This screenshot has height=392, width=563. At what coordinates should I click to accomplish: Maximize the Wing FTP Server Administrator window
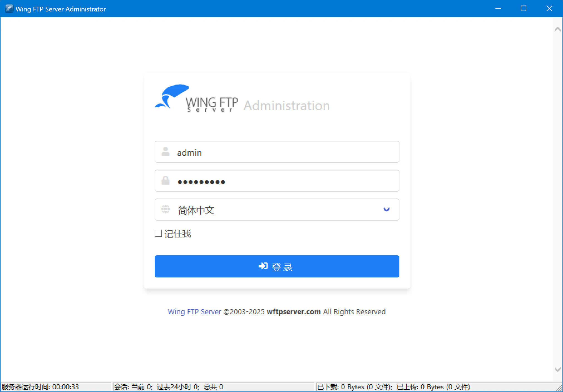point(524,9)
